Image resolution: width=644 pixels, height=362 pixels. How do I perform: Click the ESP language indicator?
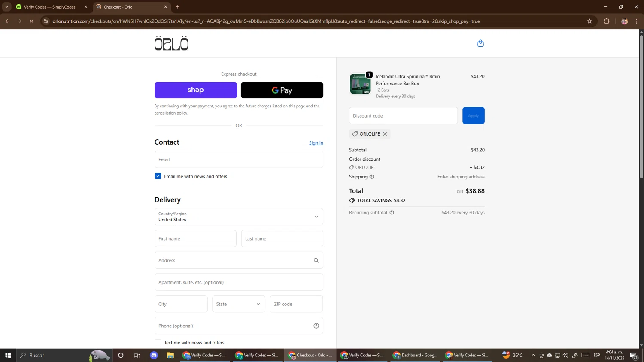pos(597,355)
